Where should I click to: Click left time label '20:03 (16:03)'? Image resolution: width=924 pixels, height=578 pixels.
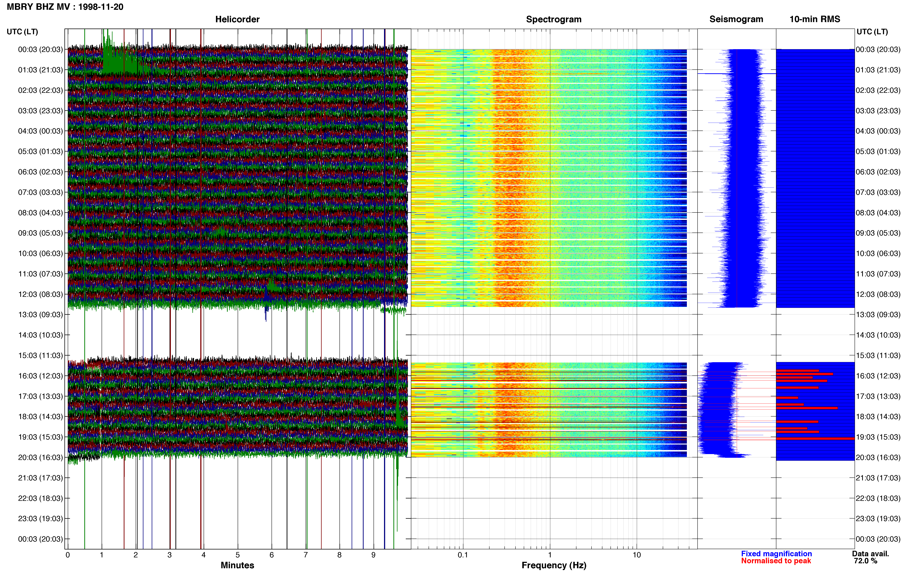click(40, 457)
